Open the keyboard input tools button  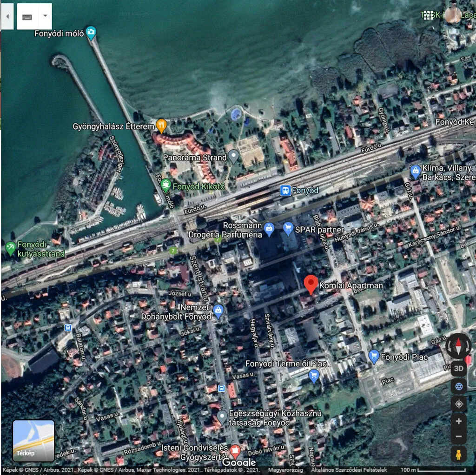click(x=27, y=16)
